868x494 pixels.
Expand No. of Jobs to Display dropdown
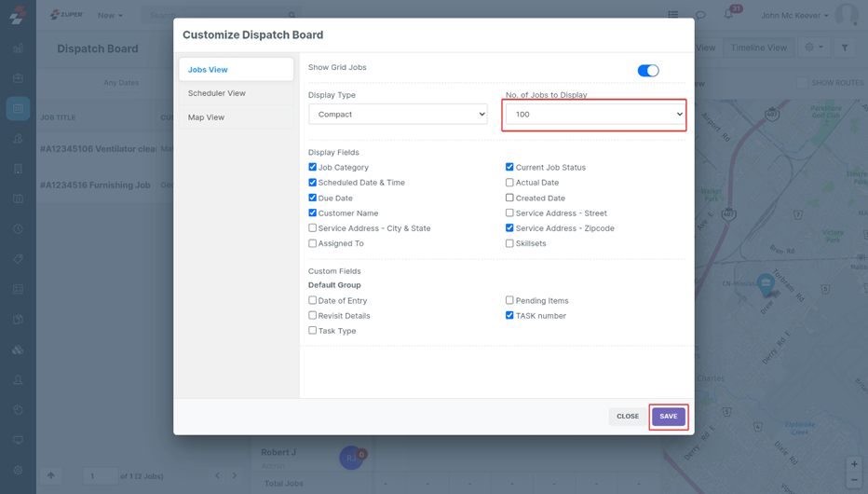pos(595,115)
